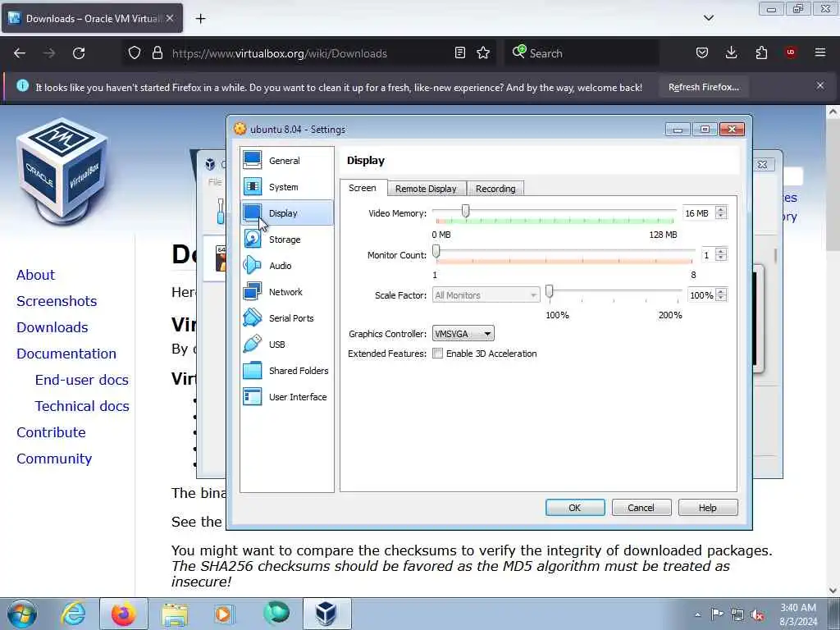Screen dimensions: 840x630
Task: Open Windows Start orb
Action: (22, 614)
